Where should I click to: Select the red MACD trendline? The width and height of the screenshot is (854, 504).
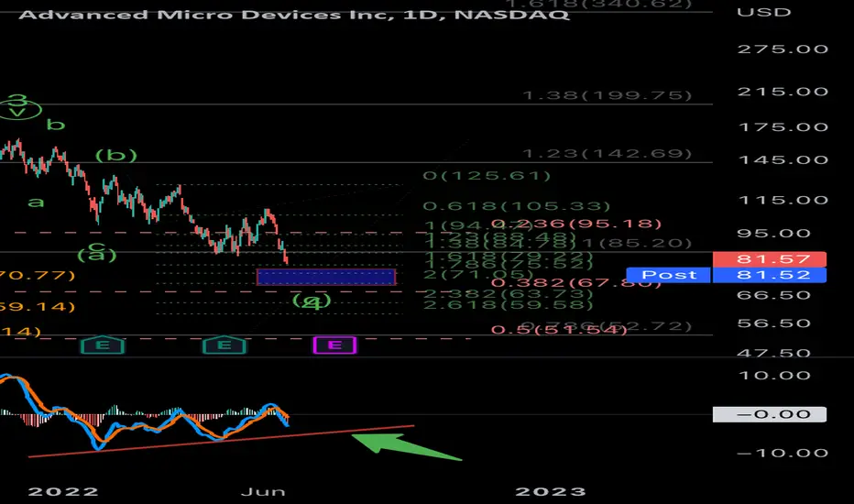coord(221,442)
